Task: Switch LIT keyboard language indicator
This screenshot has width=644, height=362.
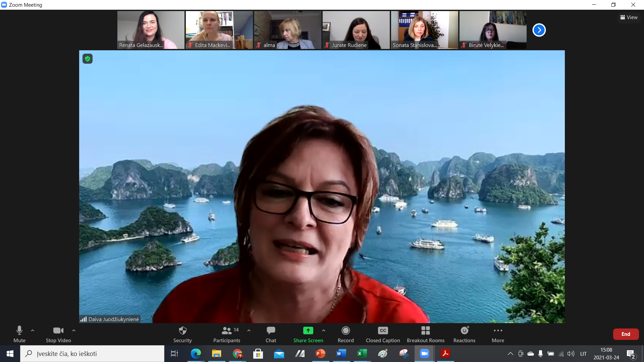Action: [583, 354]
